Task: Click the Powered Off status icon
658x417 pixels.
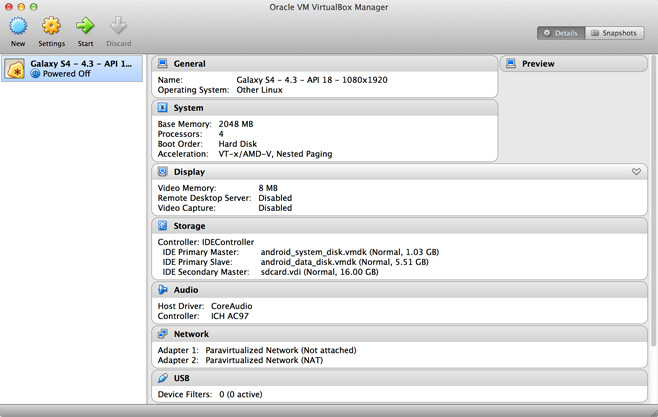Action: coord(35,74)
